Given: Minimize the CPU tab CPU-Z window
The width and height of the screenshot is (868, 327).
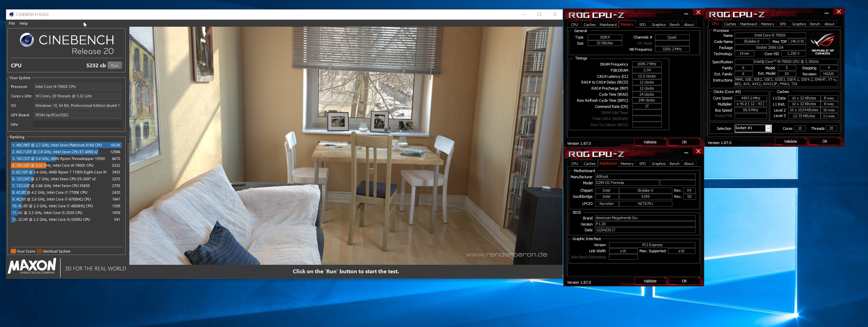Looking at the screenshot, I should (x=826, y=13).
